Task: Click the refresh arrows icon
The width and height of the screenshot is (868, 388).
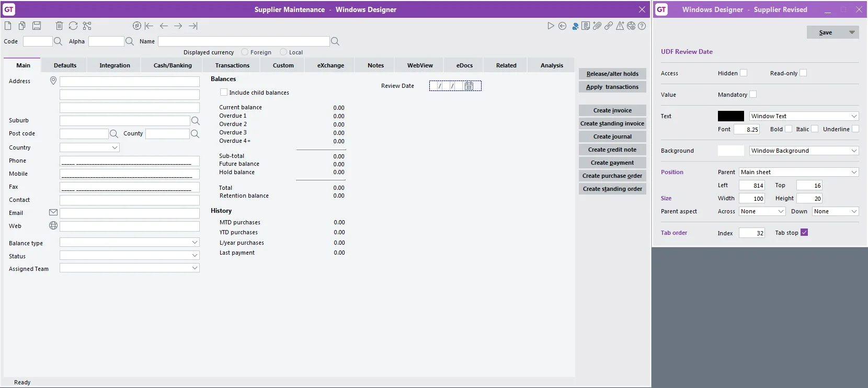Action: 73,26
